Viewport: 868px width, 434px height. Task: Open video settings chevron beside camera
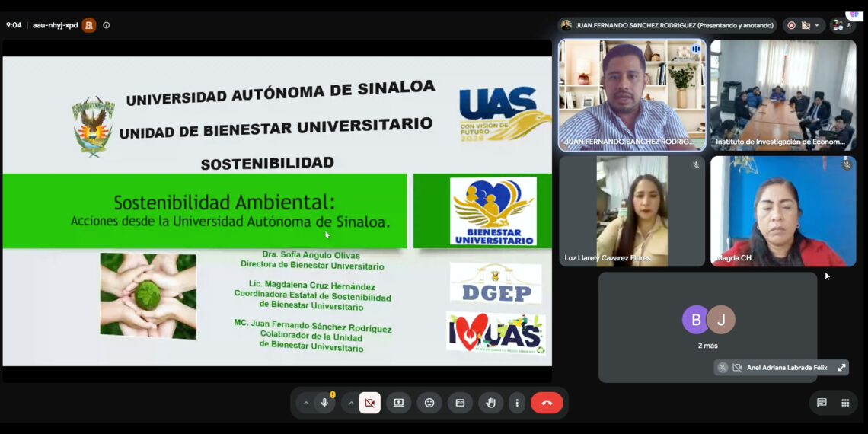[351, 403]
